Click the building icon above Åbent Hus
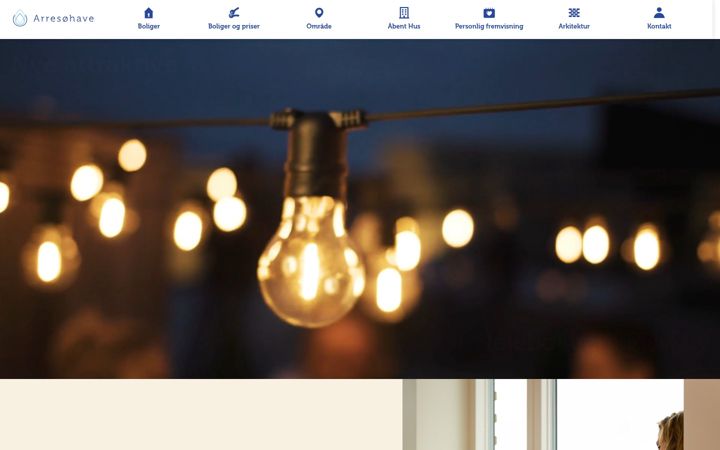Screen dimensions: 720x450 tap(404, 13)
